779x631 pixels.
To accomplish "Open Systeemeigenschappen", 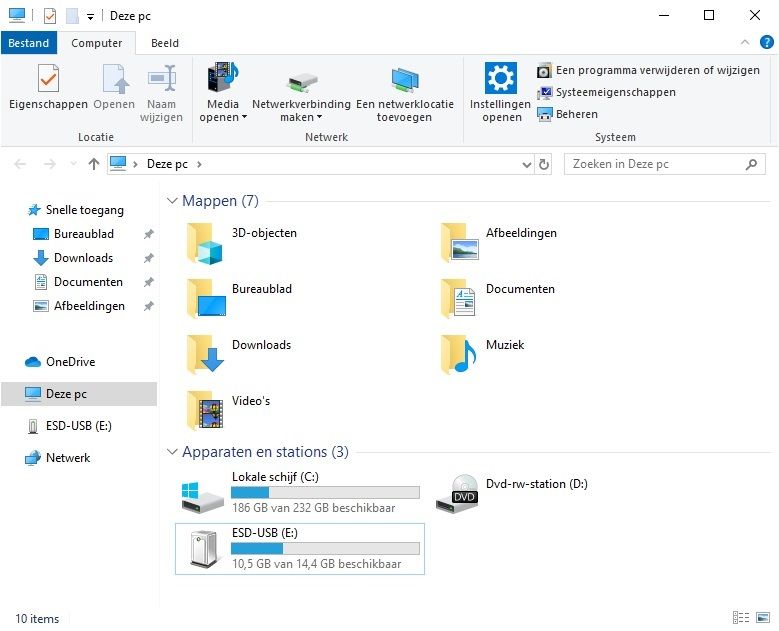I will click(606, 92).
